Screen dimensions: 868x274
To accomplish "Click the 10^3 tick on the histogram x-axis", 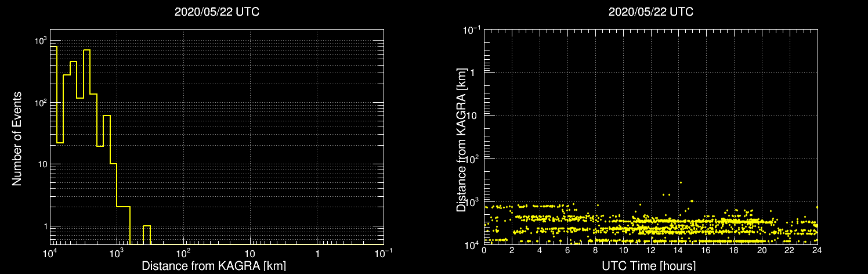I will 117,253.
